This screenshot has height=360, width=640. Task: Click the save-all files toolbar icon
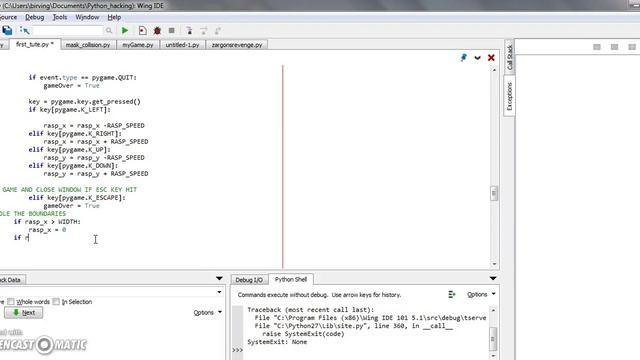[7, 30]
